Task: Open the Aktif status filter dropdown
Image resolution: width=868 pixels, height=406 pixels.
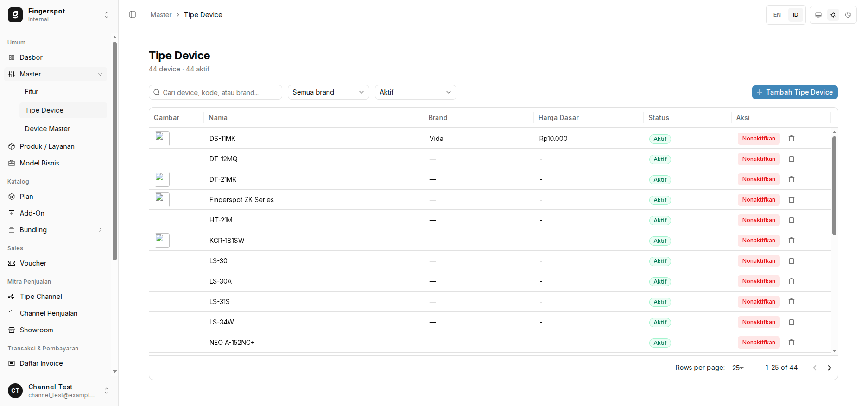Action: [415, 92]
